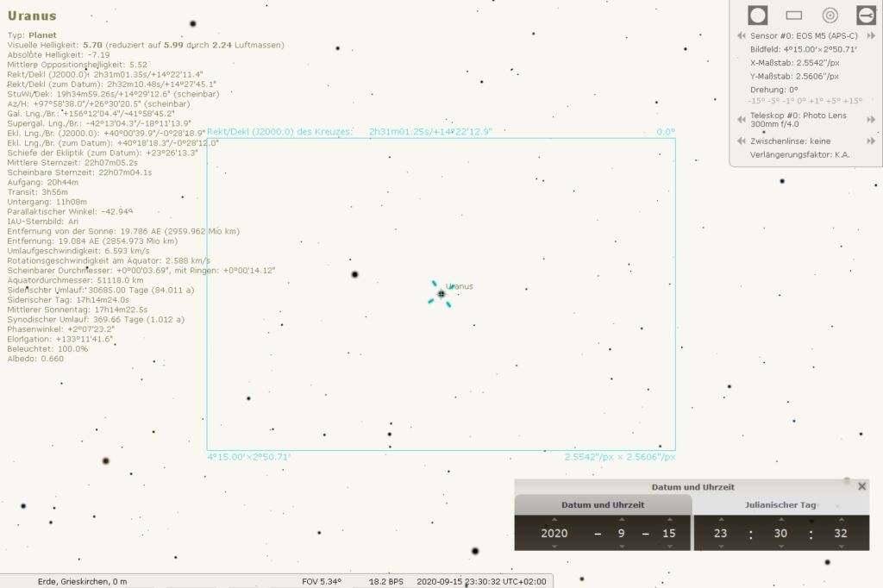The height and width of the screenshot is (588, 883).
Task: Increase the minutes 30 with up arrow
Action: coord(781,520)
